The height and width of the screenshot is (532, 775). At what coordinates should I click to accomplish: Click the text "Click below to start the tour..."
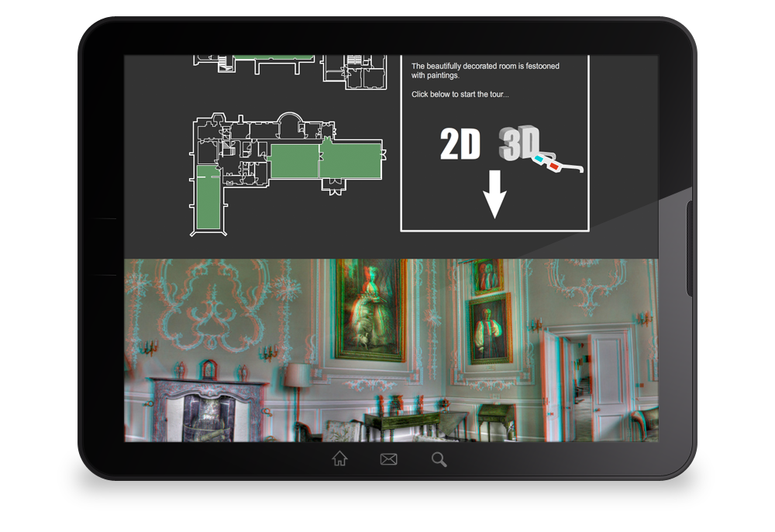coord(460,94)
